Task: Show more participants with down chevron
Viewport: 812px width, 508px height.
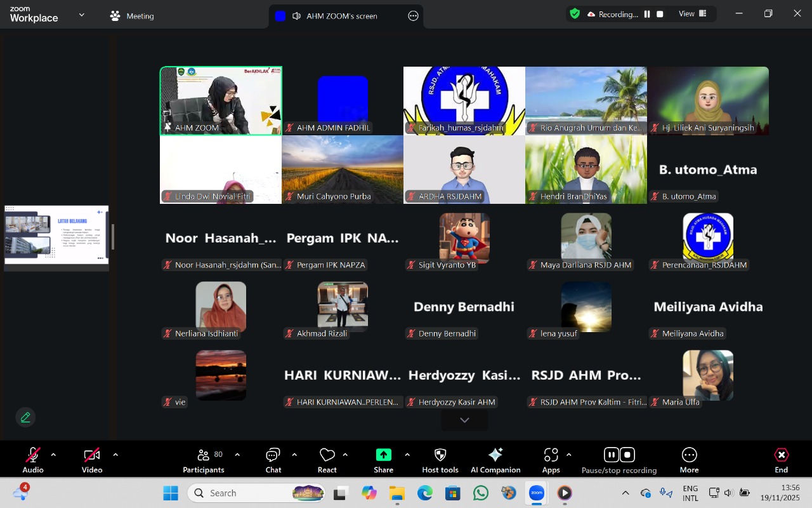Action: tap(464, 420)
